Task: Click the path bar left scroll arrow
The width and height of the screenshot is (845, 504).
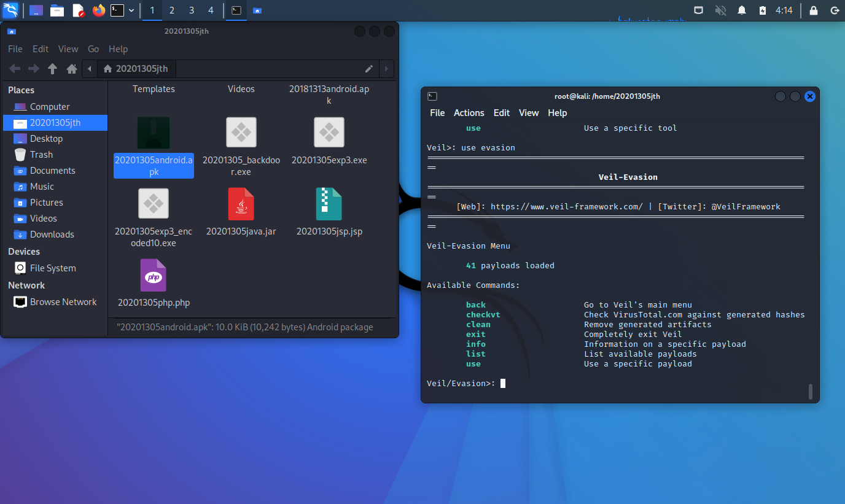Action: click(x=90, y=69)
